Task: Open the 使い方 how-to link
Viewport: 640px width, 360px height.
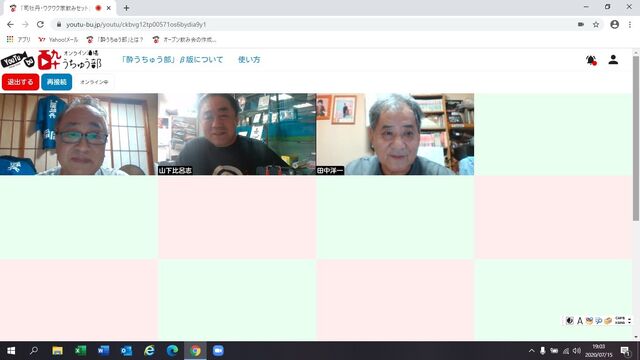Action: 249,60
